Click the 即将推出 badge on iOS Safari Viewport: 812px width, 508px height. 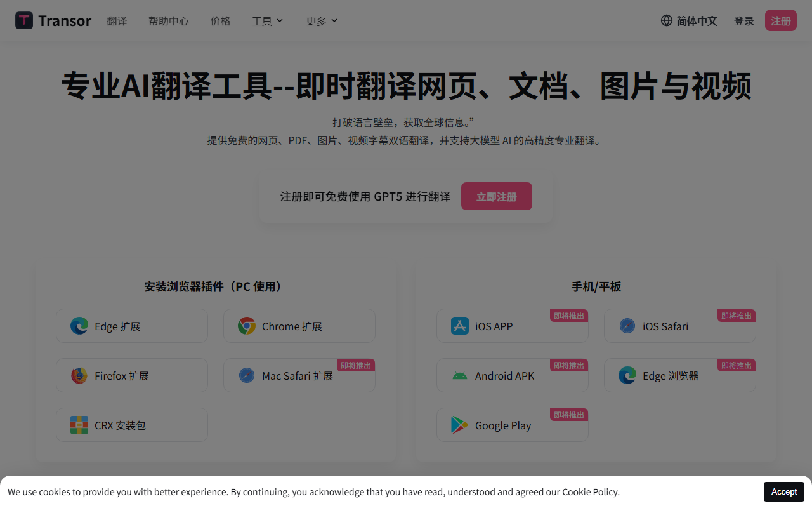point(737,316)
